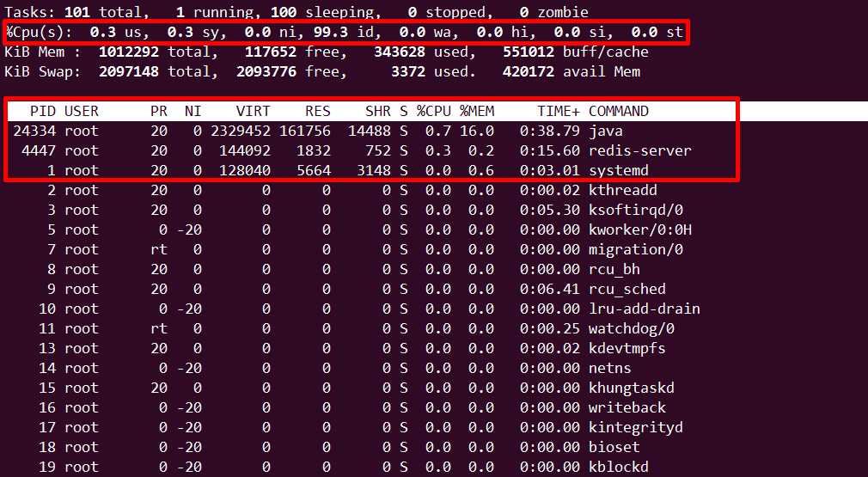Click the rt priority of migration/0

coord(159,249)
